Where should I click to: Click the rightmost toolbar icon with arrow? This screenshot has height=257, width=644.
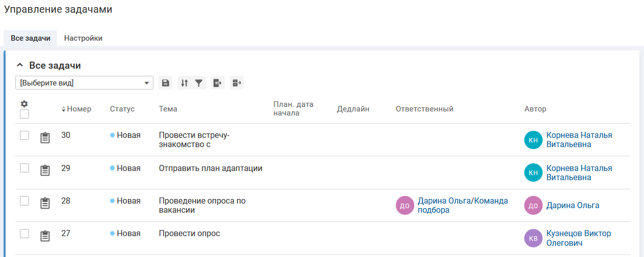237,83
